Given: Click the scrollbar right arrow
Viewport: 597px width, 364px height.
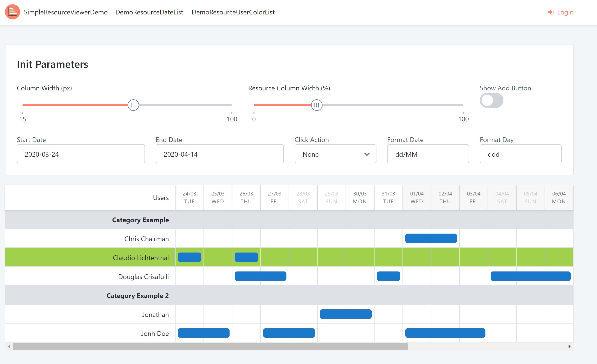Looking at the screenshot, I should 569,346.
